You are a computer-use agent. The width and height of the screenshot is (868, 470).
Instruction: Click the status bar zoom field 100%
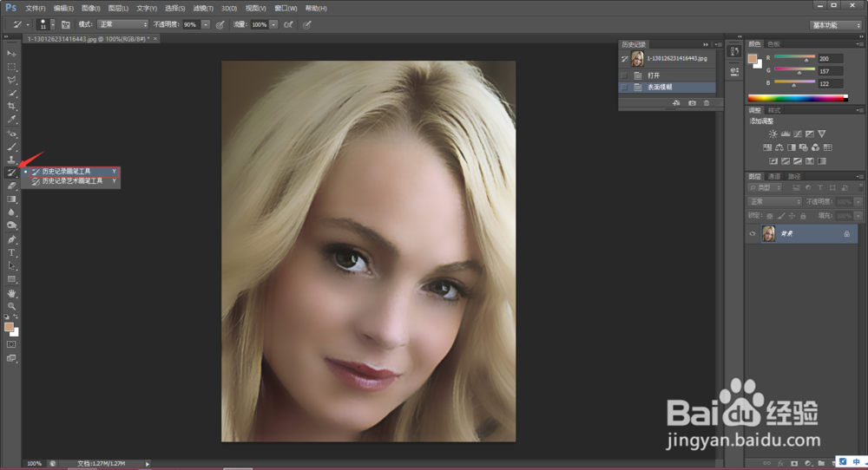point(35,463)
